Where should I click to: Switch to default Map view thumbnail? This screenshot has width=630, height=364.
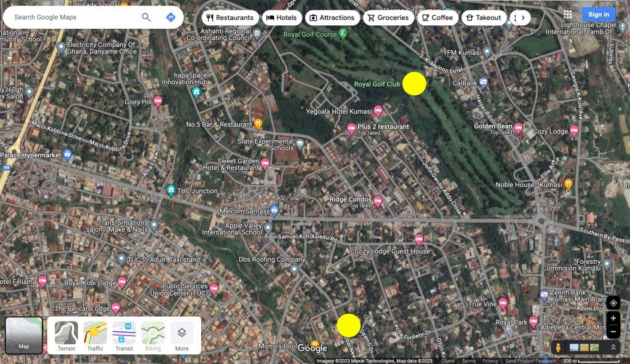pyautogui.click(x=24, y=336)
